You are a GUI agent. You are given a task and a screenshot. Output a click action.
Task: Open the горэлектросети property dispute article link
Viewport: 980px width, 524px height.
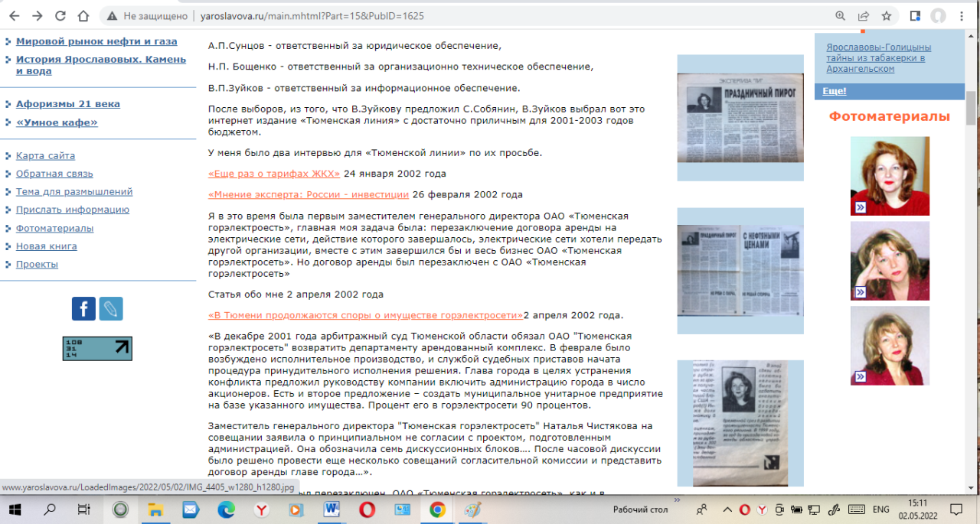366,315
